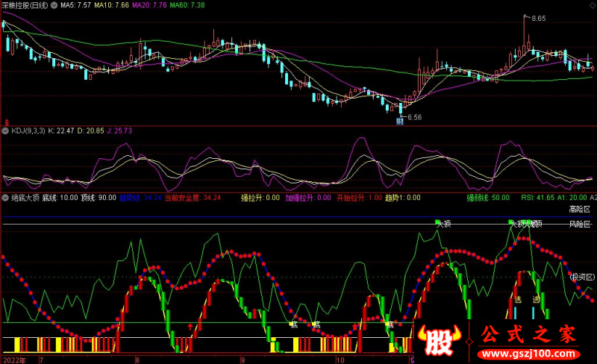Open the KDJ indicator dropdown arrow
The image size is (597, 364).
5,131
